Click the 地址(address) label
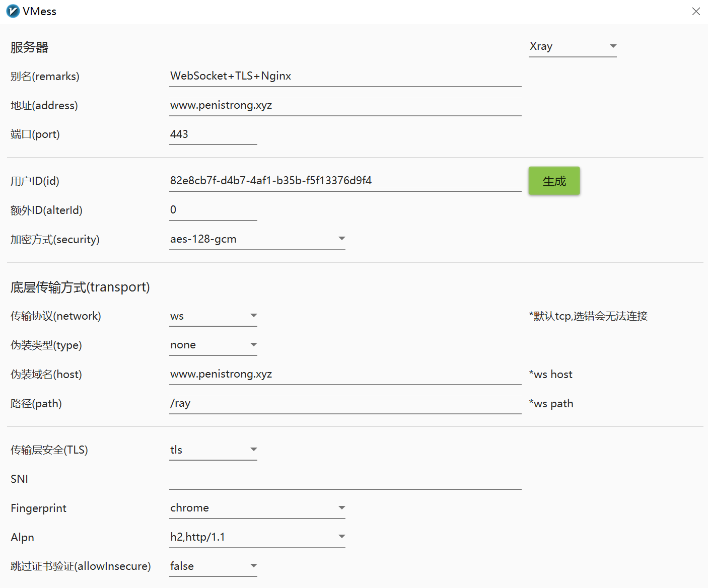Viewport: 708px width, 588px height. pyautogui.click(x=44, y=106)
